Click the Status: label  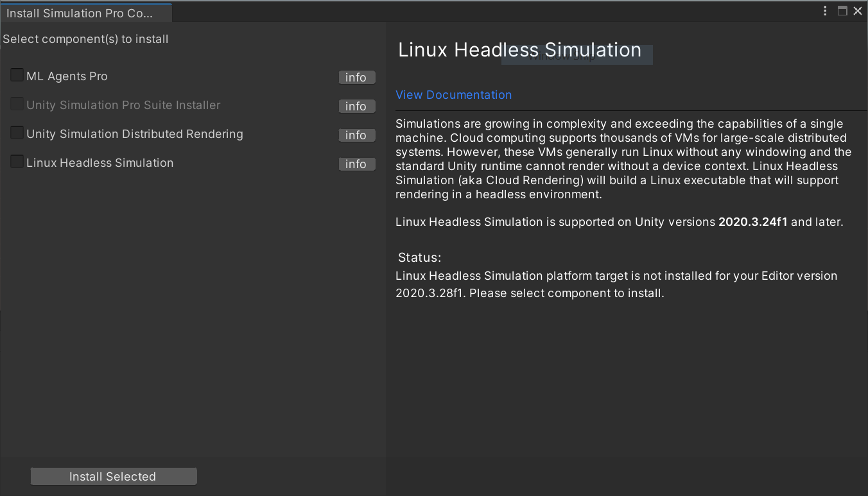point(419,258)
